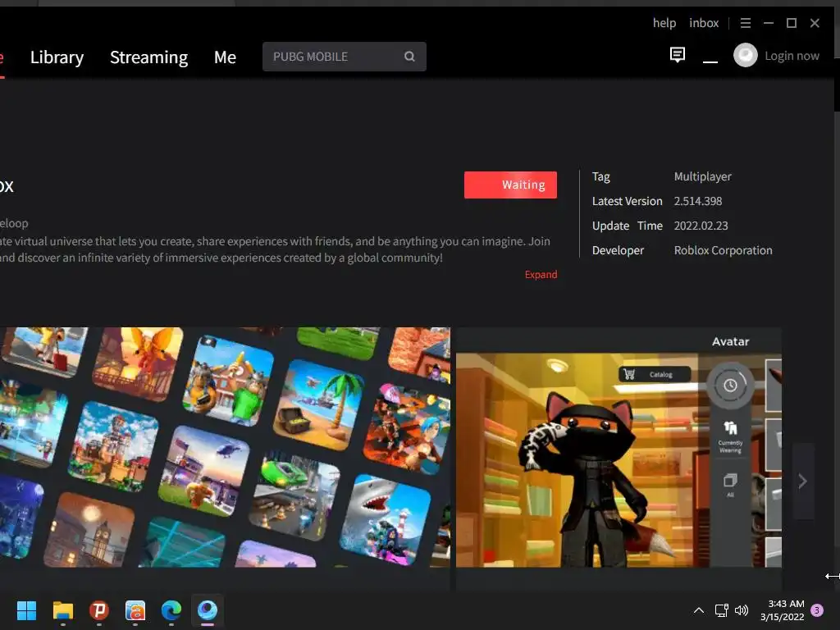Screen dimensions: 840x630
Task: Switch to the Streaming tab
Action: tap(148, 57)
